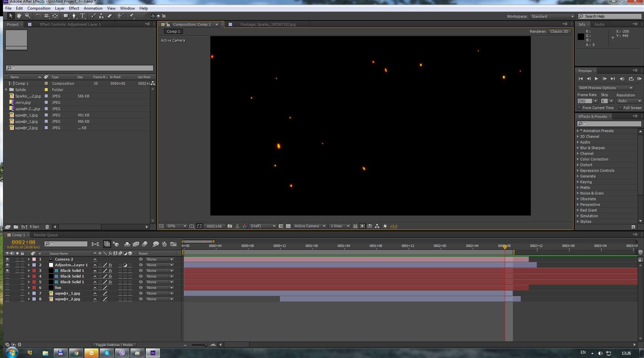Jump to the first frame in Preview
Viewport: 644px width, 358px height.
pyautogui.click(x=581, y=79)
